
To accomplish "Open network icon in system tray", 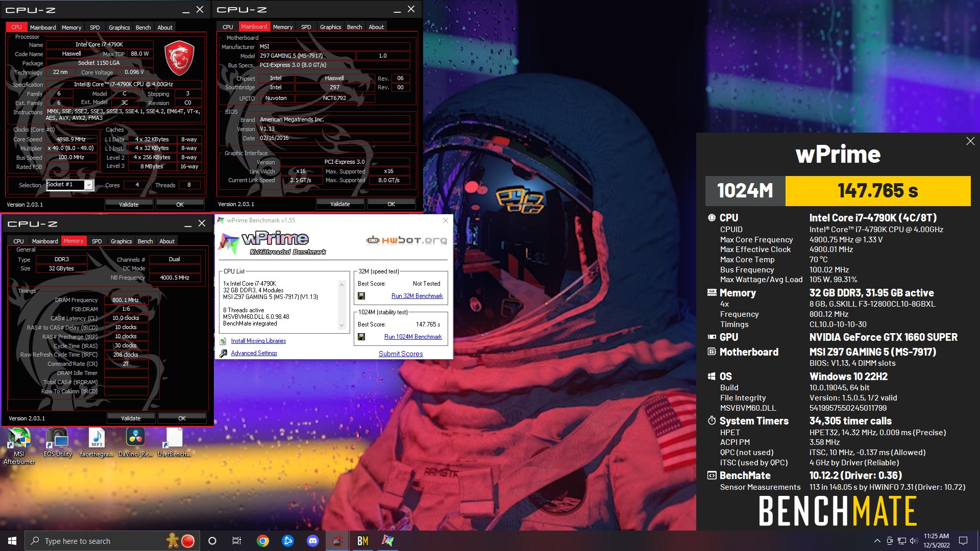I will [x=902, y=541].
